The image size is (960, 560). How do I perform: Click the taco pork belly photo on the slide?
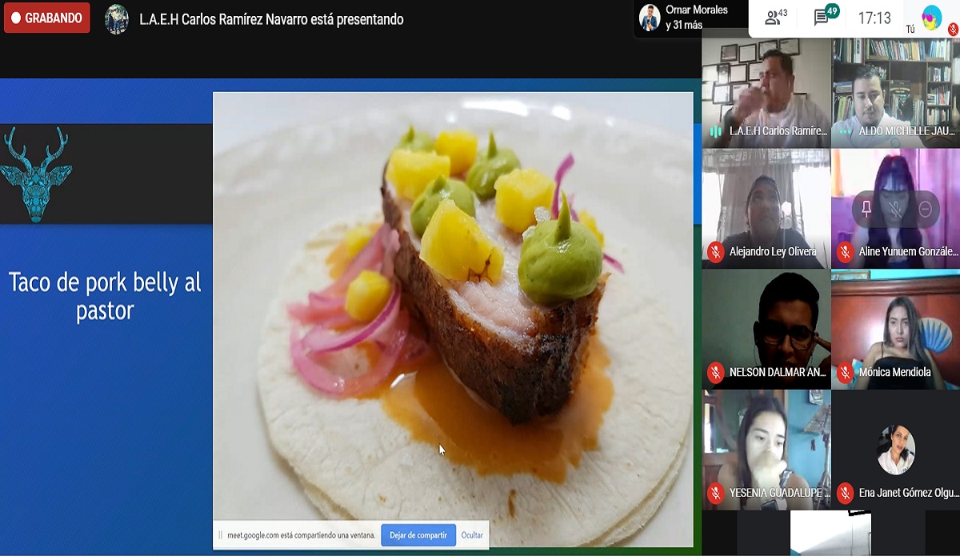coord(453,319)
